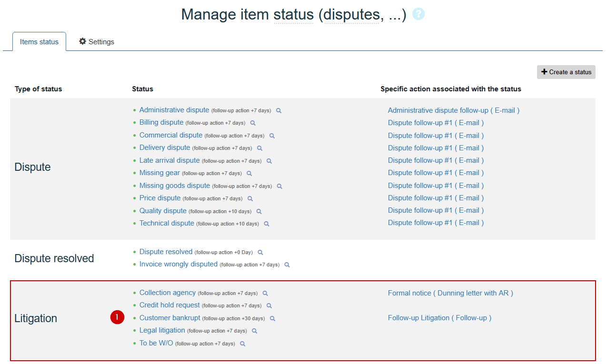The height and width of the screenshot is (364, 607).
Task: Click Administrative dispute follow-up E-mail action
Action: 453,110
